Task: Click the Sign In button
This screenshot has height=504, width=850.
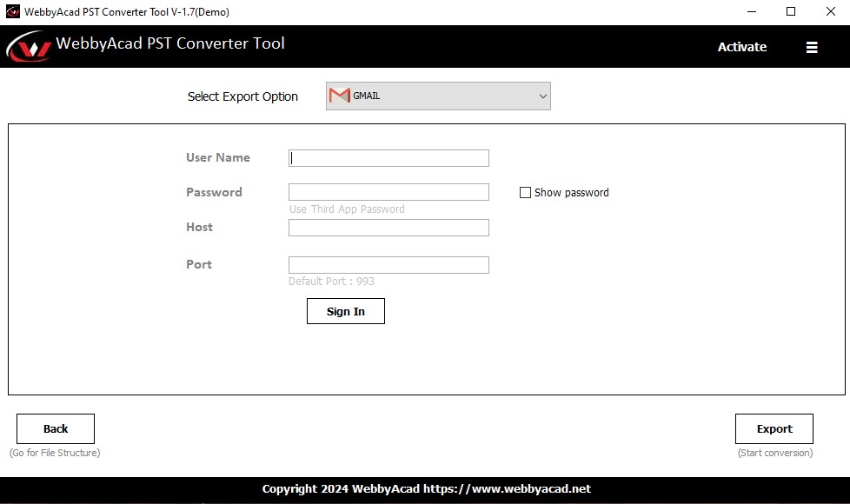Action: click(346, 311)
